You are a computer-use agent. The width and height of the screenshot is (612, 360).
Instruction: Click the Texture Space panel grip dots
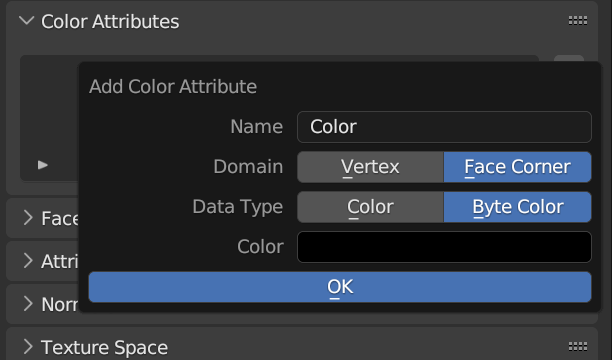[x=578, y=346]
